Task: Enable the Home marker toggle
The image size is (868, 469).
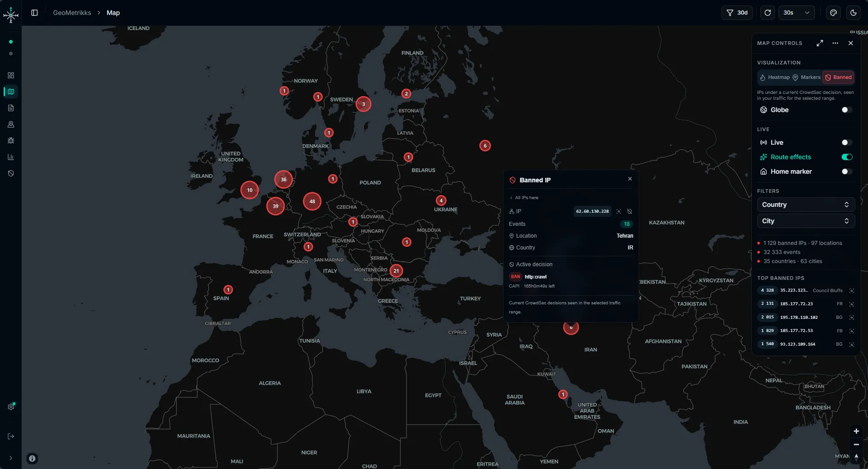Action: tap(847, 171)
